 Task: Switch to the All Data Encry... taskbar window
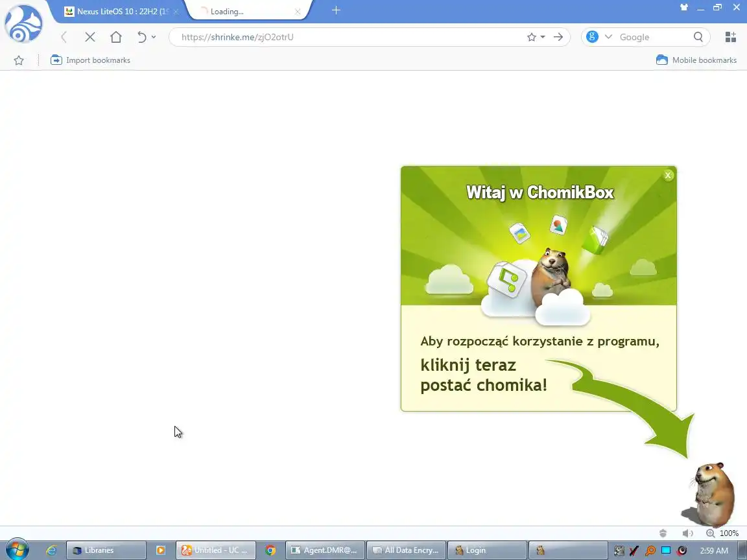(407, 550)
